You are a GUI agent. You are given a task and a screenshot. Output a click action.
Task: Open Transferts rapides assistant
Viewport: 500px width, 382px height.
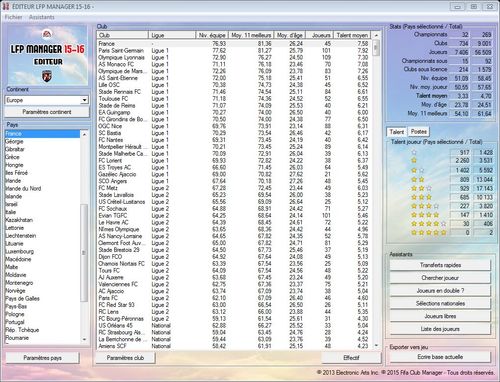click(x=440, y=265)
